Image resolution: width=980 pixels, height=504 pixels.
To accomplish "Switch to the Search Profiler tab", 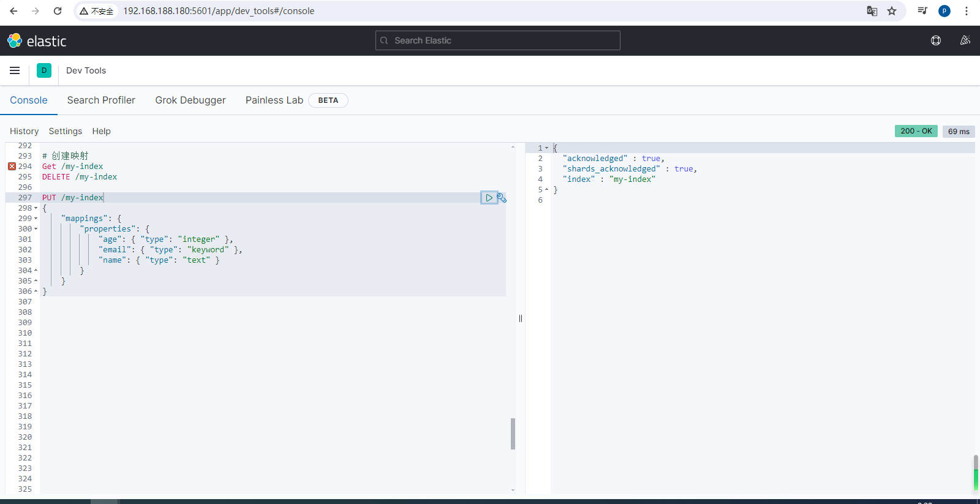I will [101, 100].
